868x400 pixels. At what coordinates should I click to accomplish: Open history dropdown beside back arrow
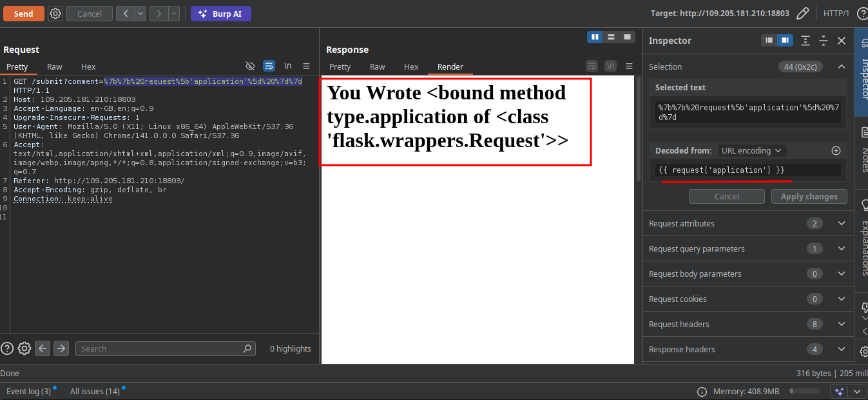[x=140, y=14]
